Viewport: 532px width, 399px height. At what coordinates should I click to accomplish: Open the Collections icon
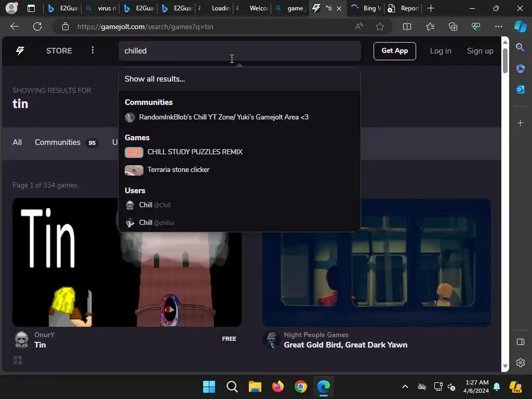[x=453, y=26]
